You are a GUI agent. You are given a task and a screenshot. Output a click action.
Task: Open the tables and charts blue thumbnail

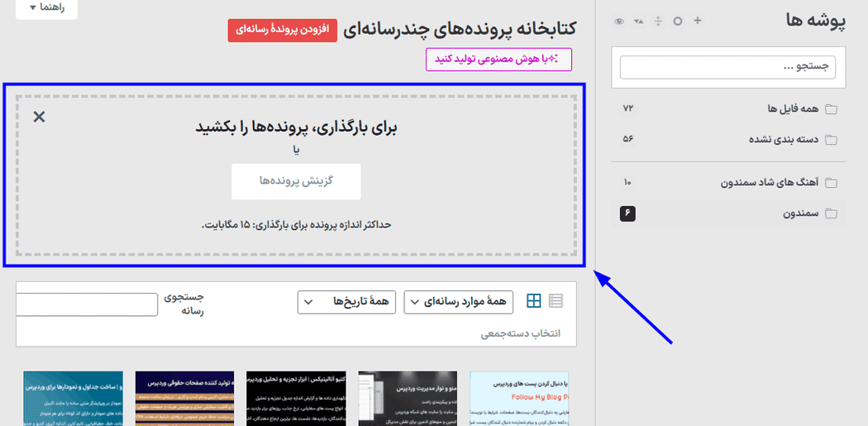73,399
